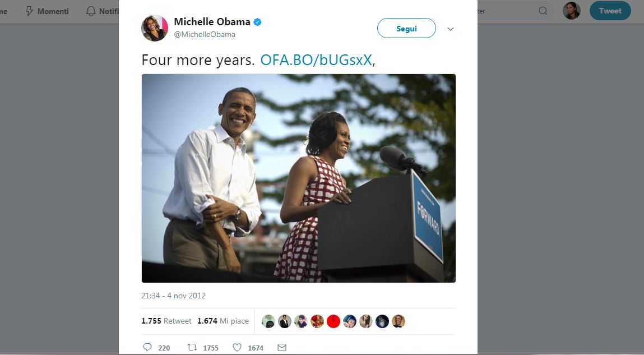Viewport: 644px width, 355px height.
Task: Open Michelle Obama's profile avatar
Action: [x=155, y=28]
